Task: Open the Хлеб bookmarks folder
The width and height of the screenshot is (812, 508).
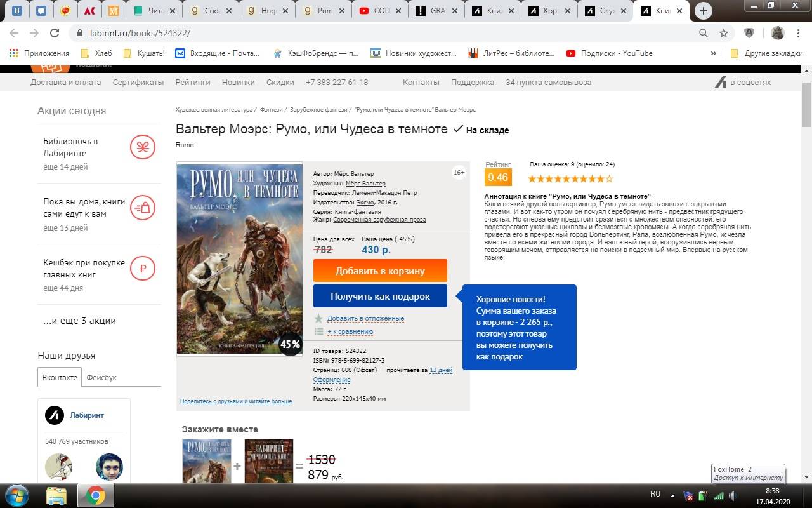Action: pos(96,53)
